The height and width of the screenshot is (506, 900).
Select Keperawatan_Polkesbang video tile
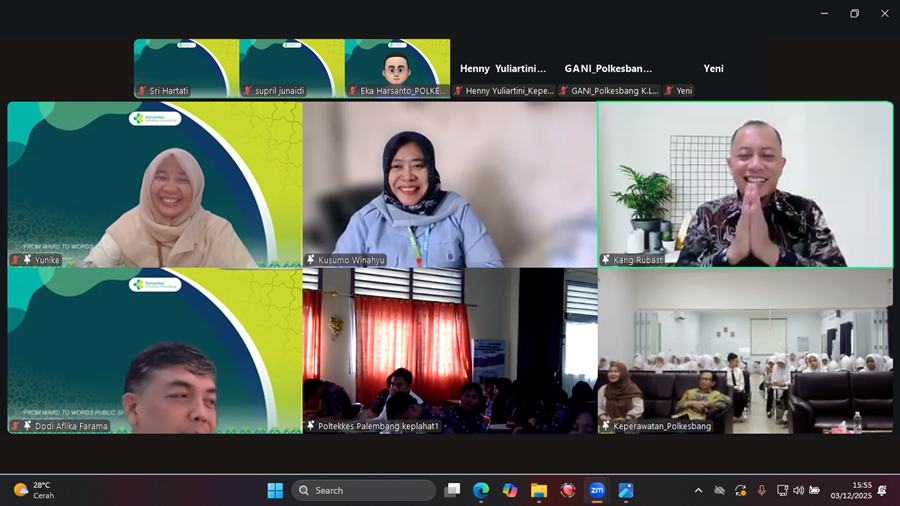tap(745, 350)
